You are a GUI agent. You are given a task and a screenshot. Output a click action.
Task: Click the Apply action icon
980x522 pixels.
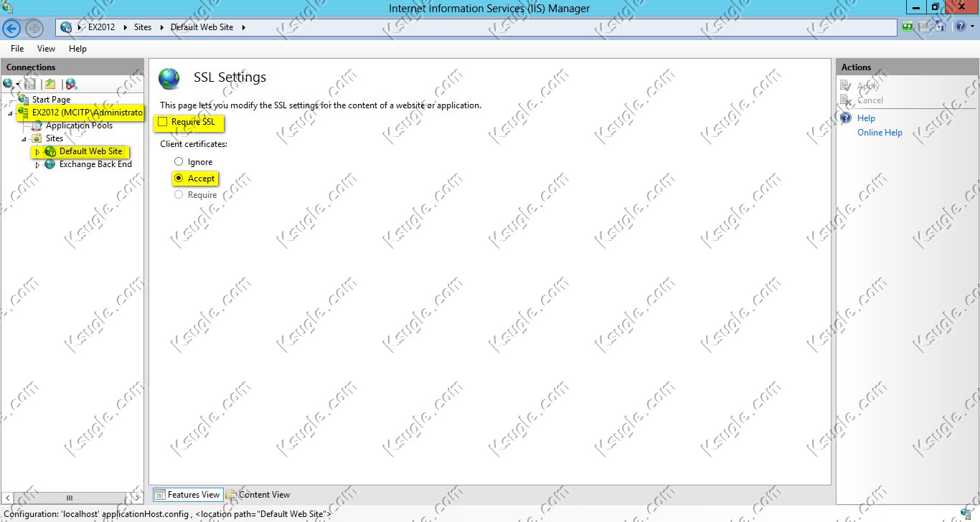pyautogui.click(x=846, y=85)
